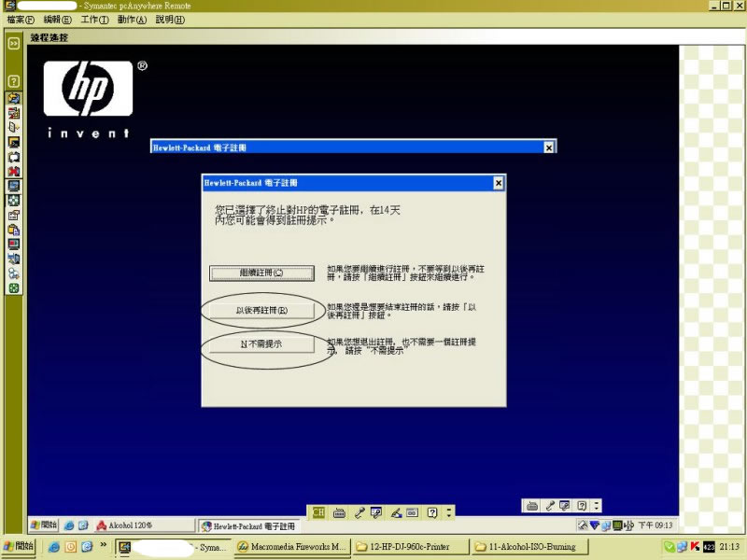The height and width of the screenshot is (560, 747).
Task: Close the back Hewlett-Packard 電子註冊 window
Action: [549, 147]
